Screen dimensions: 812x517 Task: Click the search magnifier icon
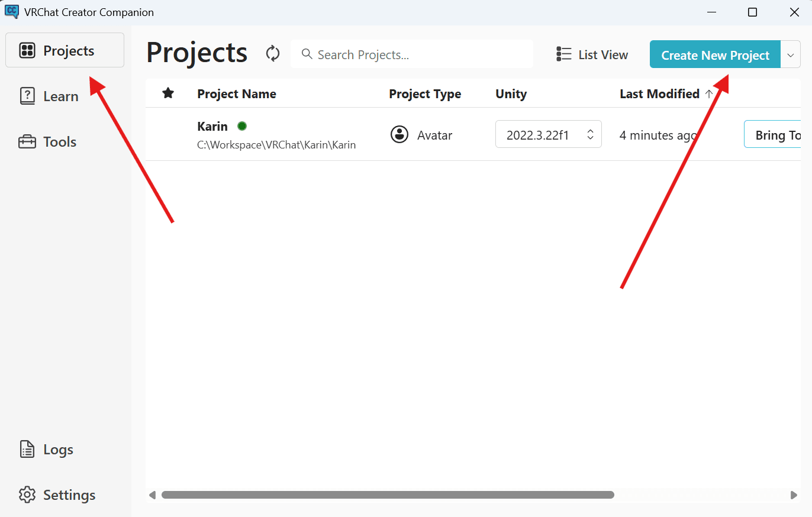pos(307,54)
